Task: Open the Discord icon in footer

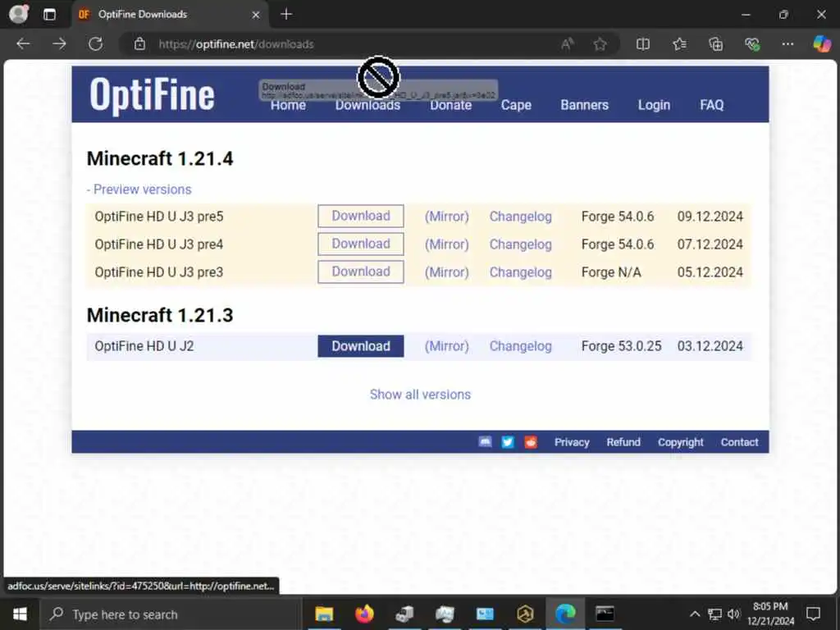Action: click(x=485, y=442)
